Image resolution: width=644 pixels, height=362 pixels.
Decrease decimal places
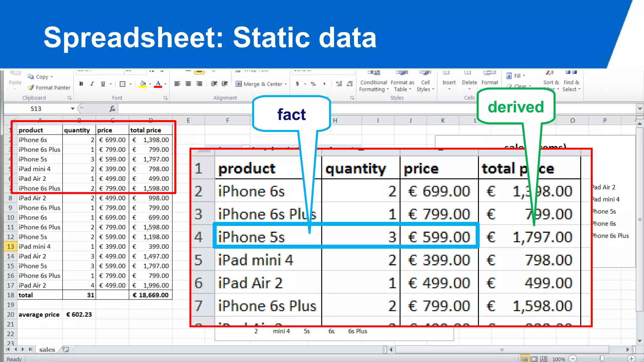point(350,84)
